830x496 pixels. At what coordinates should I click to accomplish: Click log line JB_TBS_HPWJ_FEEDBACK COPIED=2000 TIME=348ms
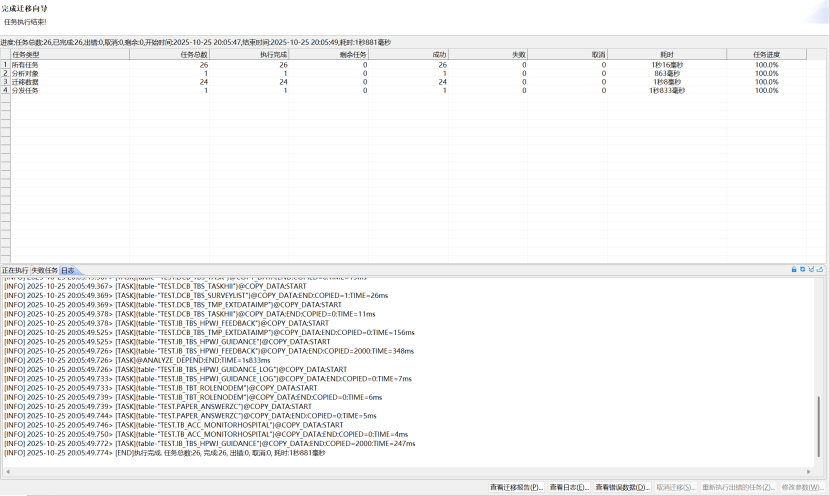[x=209, y=351]
